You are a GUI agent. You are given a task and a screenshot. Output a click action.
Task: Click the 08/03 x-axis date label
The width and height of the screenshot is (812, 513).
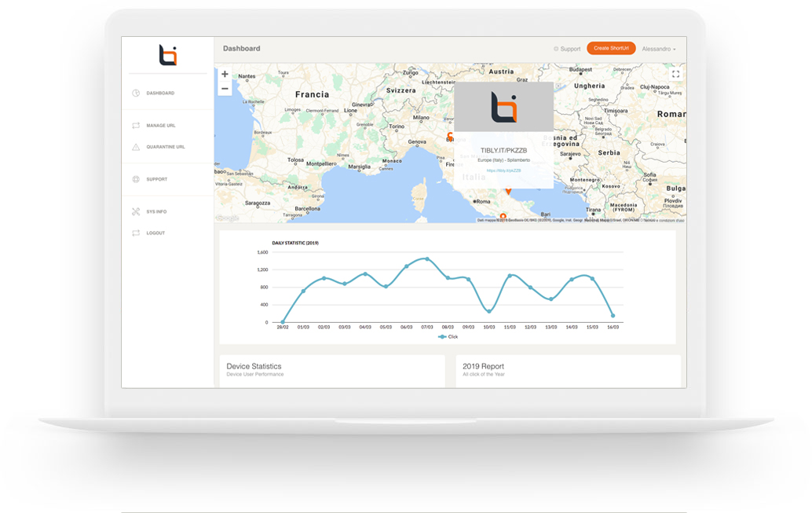click(x=448, y=328)
